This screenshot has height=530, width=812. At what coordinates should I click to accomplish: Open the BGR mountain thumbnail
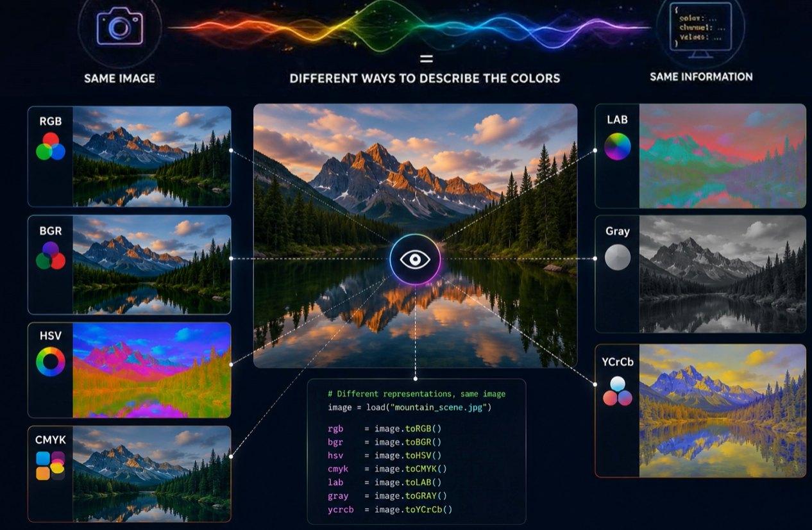(151, 265)
